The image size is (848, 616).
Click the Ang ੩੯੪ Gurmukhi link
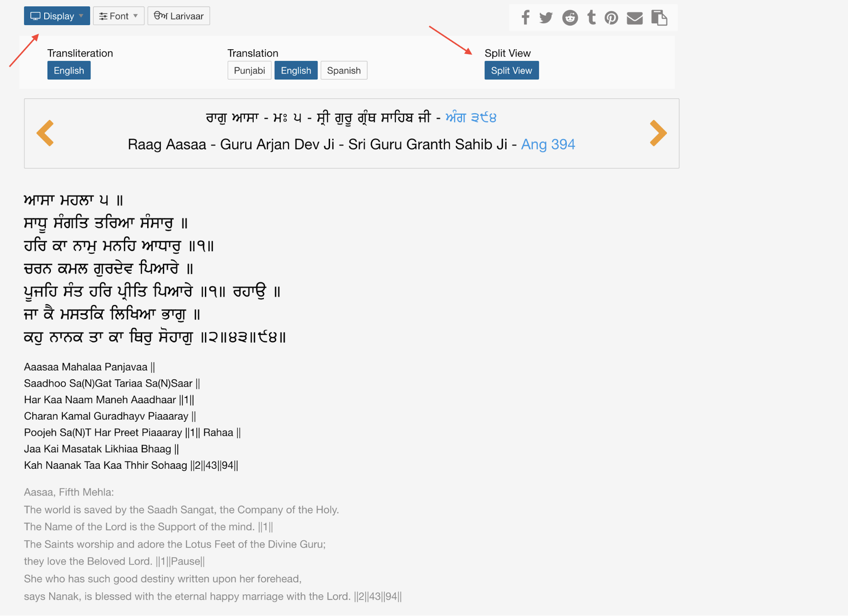point(470,118)
